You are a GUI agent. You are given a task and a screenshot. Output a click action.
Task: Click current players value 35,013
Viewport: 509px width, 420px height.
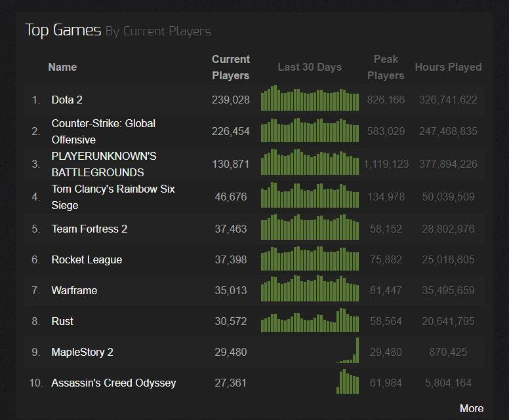[x=231, y=290]
